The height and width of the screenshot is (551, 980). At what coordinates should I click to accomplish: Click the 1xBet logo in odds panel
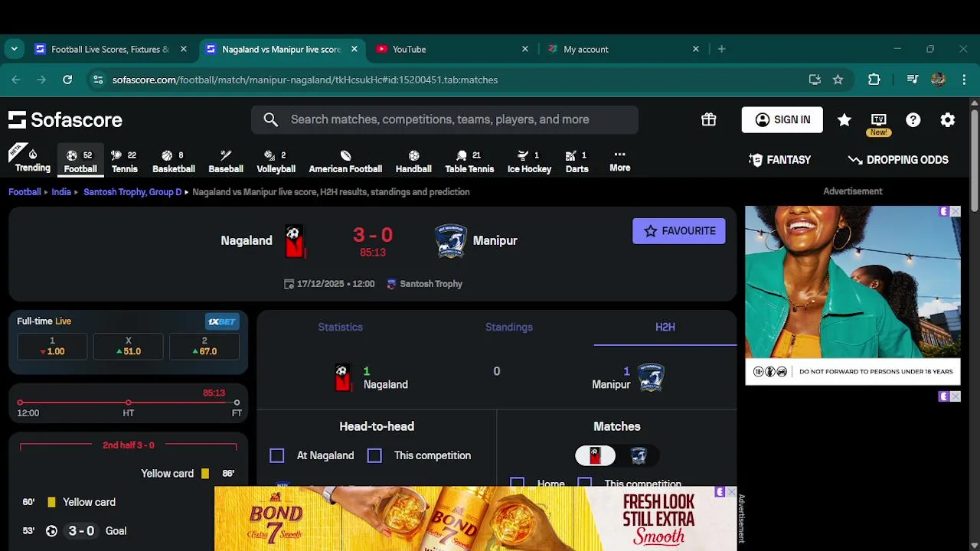coord(222,321)
